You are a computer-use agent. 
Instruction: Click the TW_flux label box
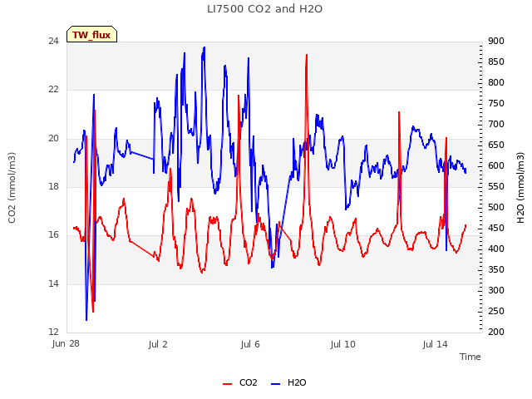(x=91, y=35)
